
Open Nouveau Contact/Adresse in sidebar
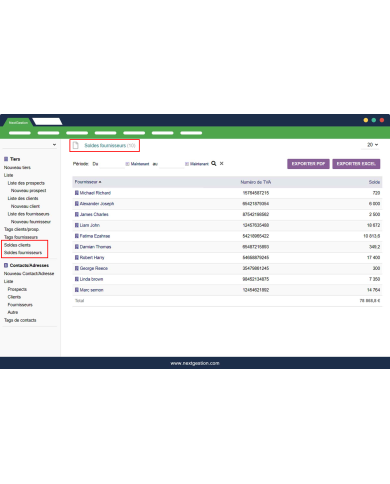[29, 273]
